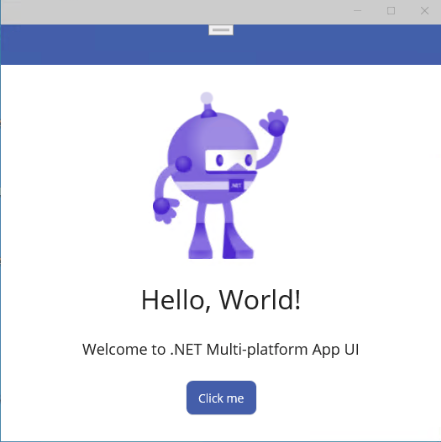Expand the collapsed debug toolbar handle
The width and height of the screenshot is (441, 442).
221,30
